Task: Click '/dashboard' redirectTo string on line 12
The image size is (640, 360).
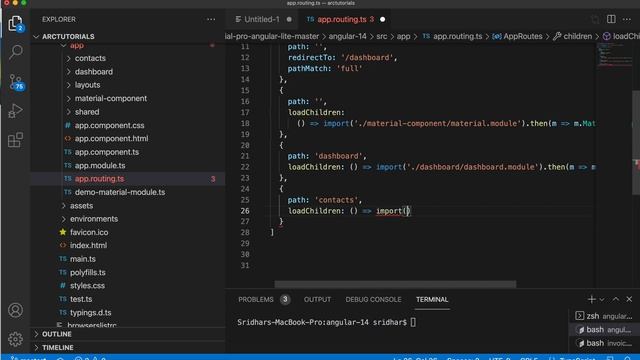Action: [x=367, y=58]
